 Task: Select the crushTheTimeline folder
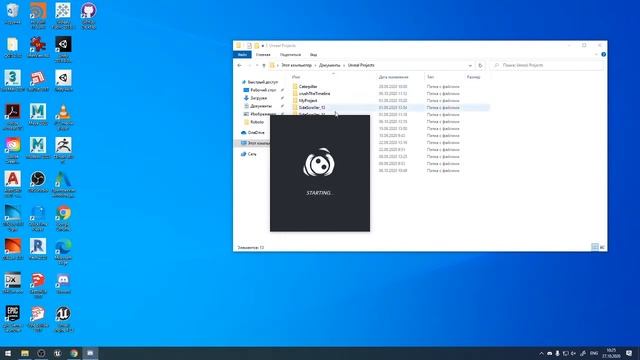tap(314, 93)
